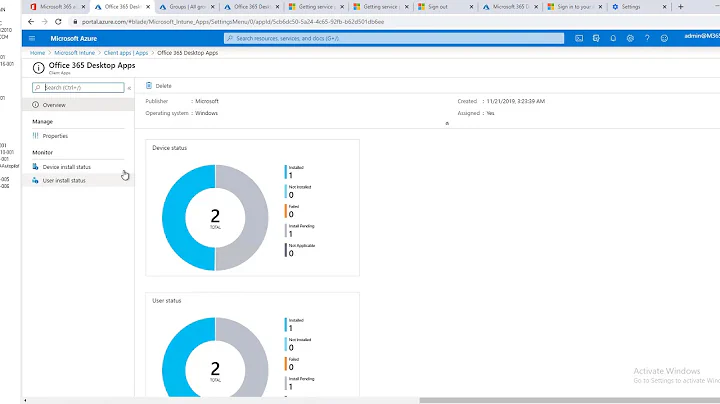This screenshot has height=404, width=720.
Task: Close the Settings browser tab
Action: click(x=664, y=7)
